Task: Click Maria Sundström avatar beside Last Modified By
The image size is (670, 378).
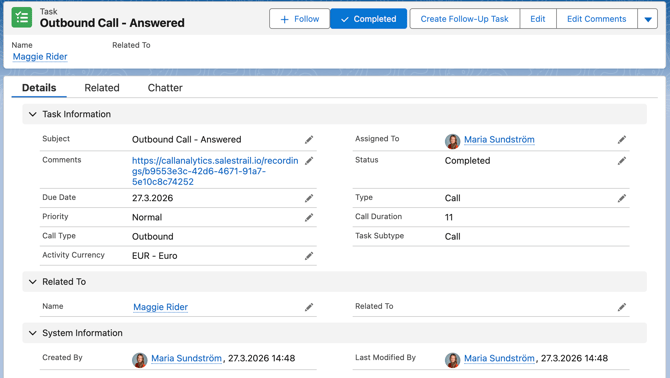Action: tap(453, 360)
